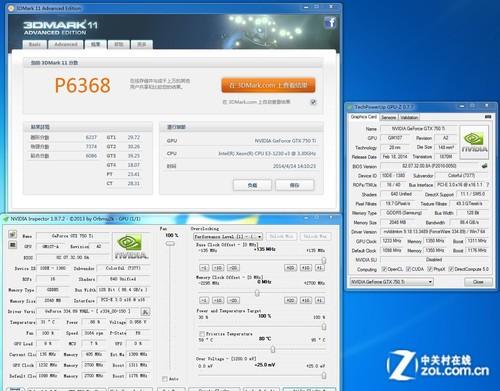Click the +20 button under Base Clock Offset

pos(290,268)
